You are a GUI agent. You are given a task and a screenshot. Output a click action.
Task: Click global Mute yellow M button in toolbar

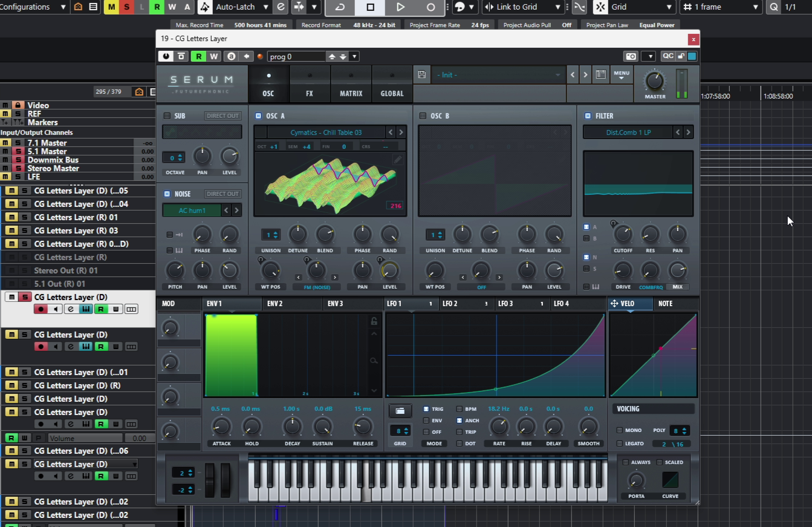[111, 7]
